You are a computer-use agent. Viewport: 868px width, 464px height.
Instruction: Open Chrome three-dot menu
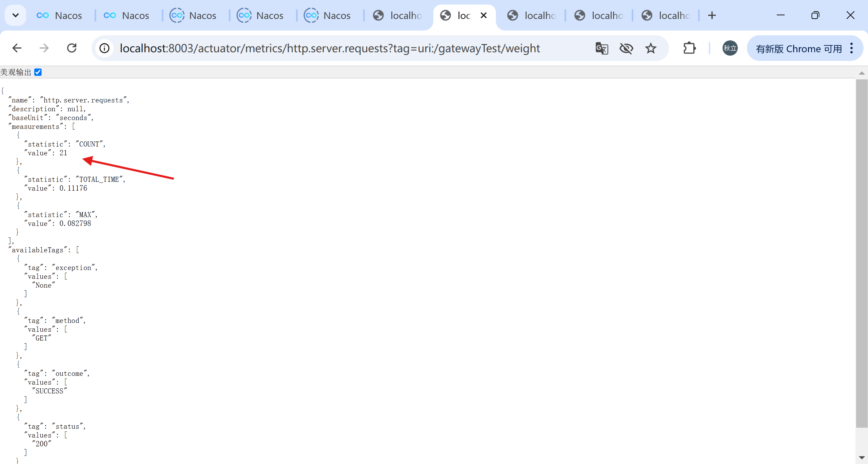[851, 48]
